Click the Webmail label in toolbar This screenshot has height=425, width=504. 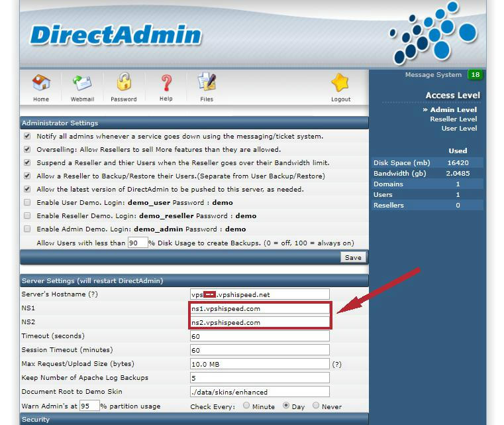(82, 99)
